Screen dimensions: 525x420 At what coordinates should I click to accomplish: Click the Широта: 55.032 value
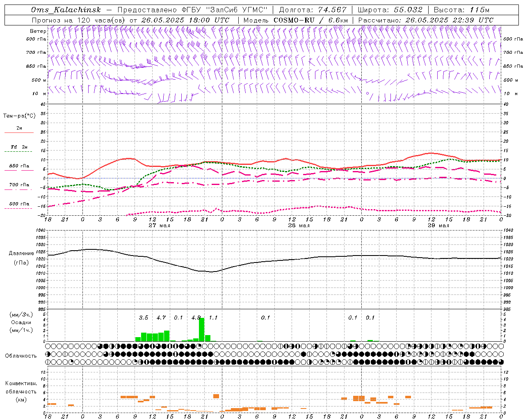pos(390,10)
